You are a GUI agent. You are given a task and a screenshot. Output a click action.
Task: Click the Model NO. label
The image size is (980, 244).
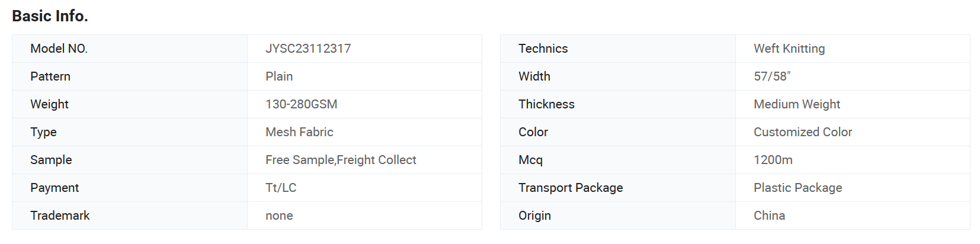click(59, 49)
